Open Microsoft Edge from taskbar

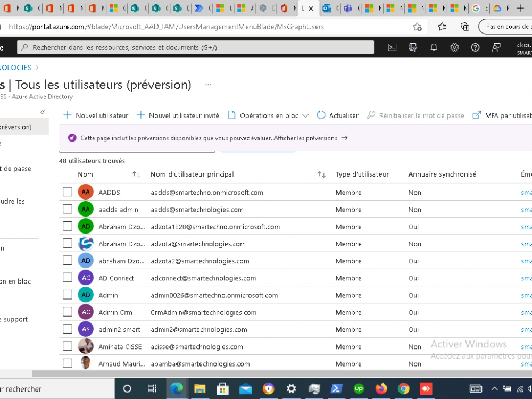point(177,388)
